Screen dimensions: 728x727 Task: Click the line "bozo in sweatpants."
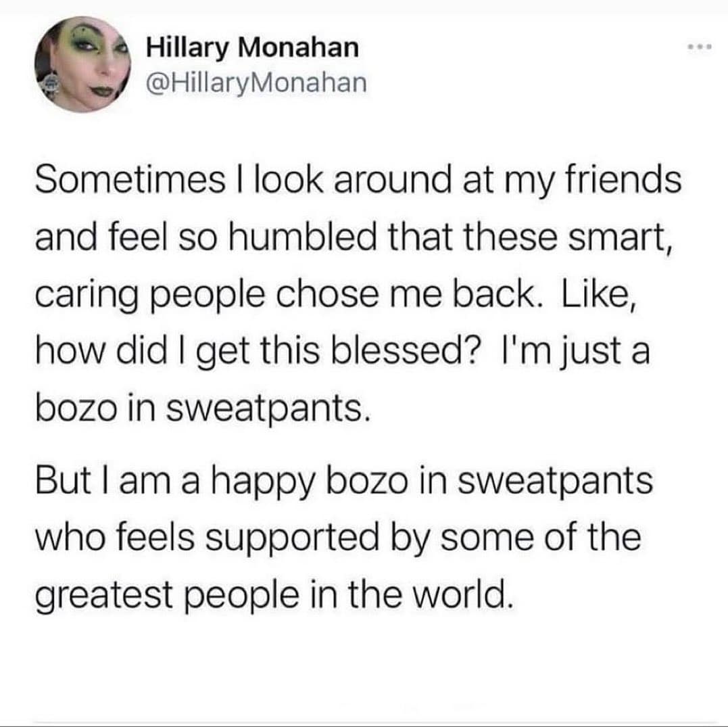tap(203, 408)
